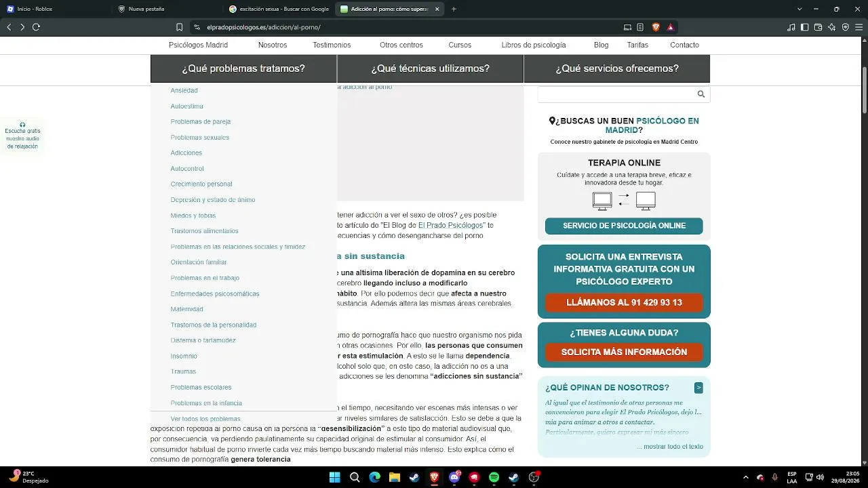868x488 pixels.
Task: Toggle the browser sidebar panel icon
Action: [805, 27]
